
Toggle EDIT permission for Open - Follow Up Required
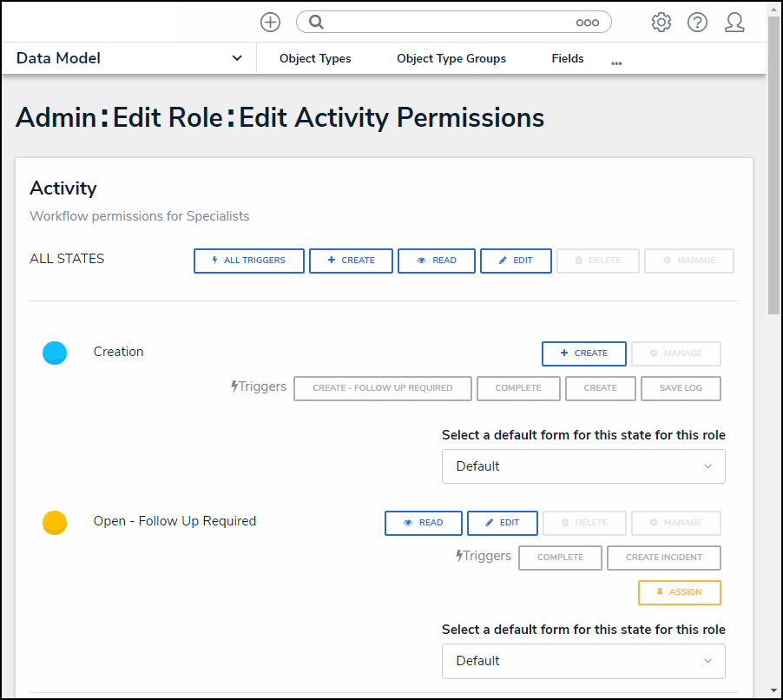(x=503, y=523)
